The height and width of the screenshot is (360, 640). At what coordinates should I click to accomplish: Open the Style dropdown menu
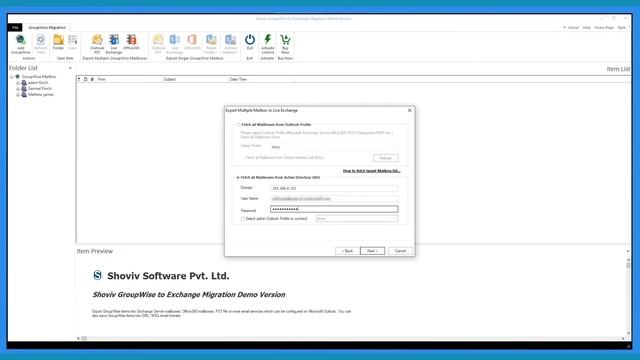pyautogui.click(x=623, y=27)
